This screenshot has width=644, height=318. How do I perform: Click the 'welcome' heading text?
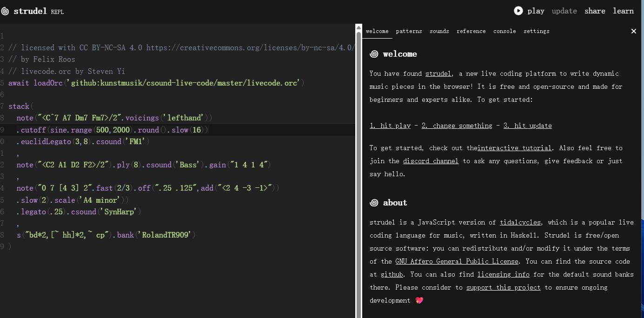400,54
